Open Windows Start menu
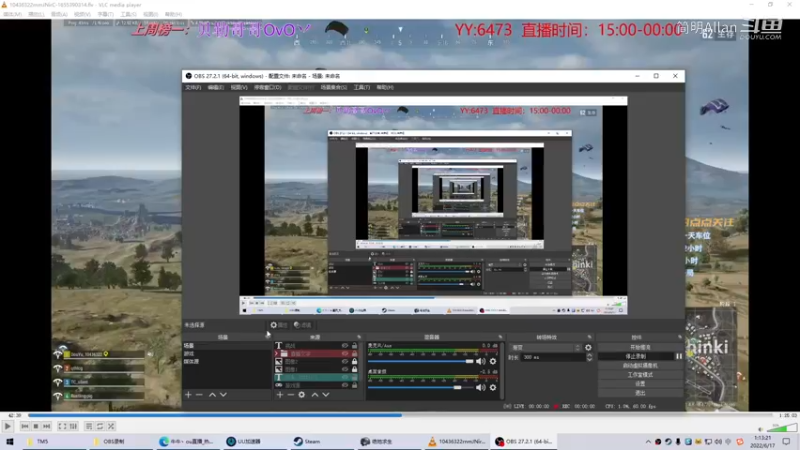Viewport: 800px width, 450px height. pos(9,441)
